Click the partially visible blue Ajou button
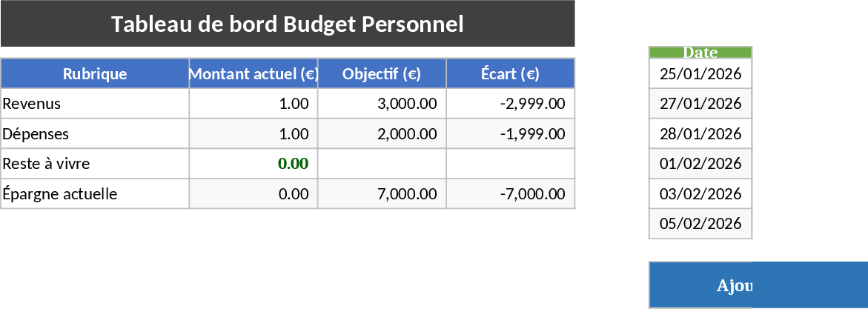The width and height of the screenshot is (868, 309). tap(758, 285)
